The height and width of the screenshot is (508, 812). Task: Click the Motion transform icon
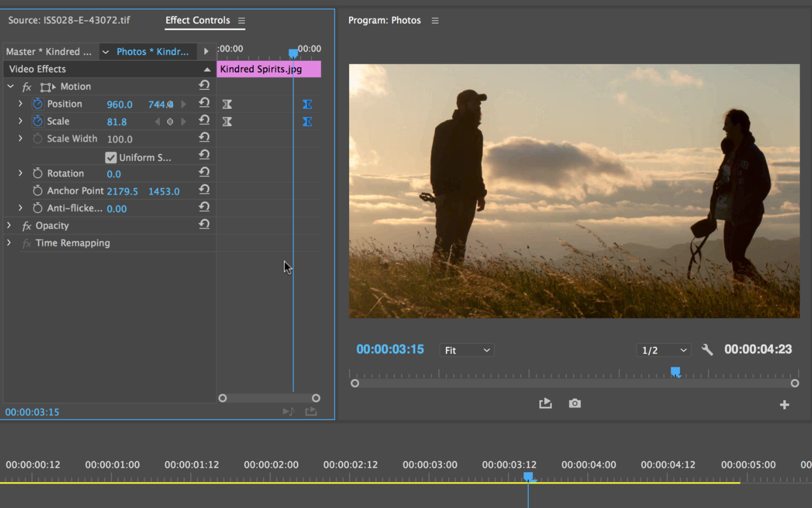pos(48,87)
